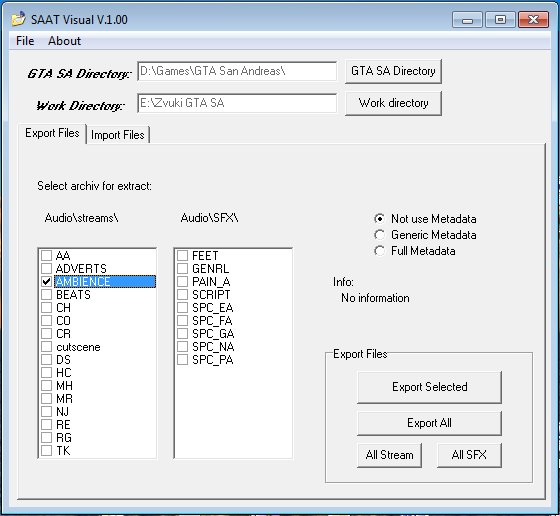Select the Export Files tab
The height and width of the screenshot is (516, 560).
[x=52, y=133]
